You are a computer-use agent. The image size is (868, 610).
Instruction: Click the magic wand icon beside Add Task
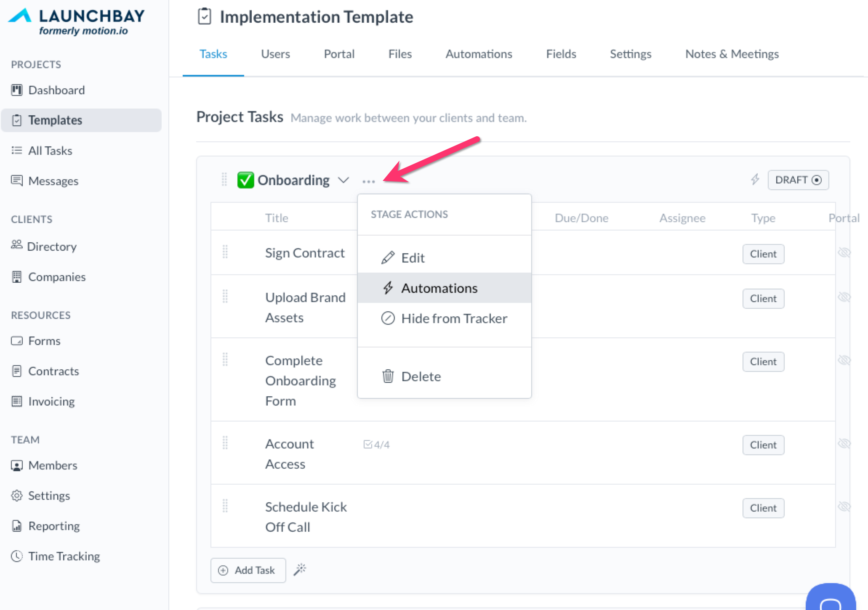pyautogui.click(x=300, y=570)
